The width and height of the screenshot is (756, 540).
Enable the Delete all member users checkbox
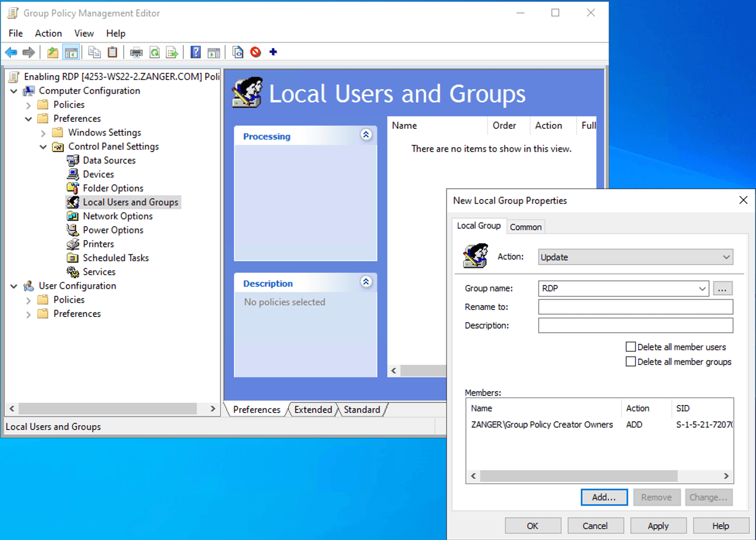[x=631, y=346]
